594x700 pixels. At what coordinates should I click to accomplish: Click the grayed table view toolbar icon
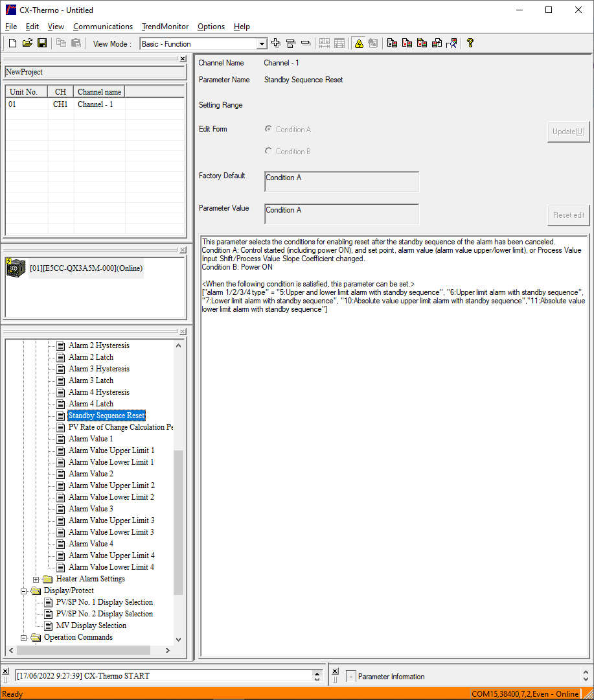click(339, 43)
